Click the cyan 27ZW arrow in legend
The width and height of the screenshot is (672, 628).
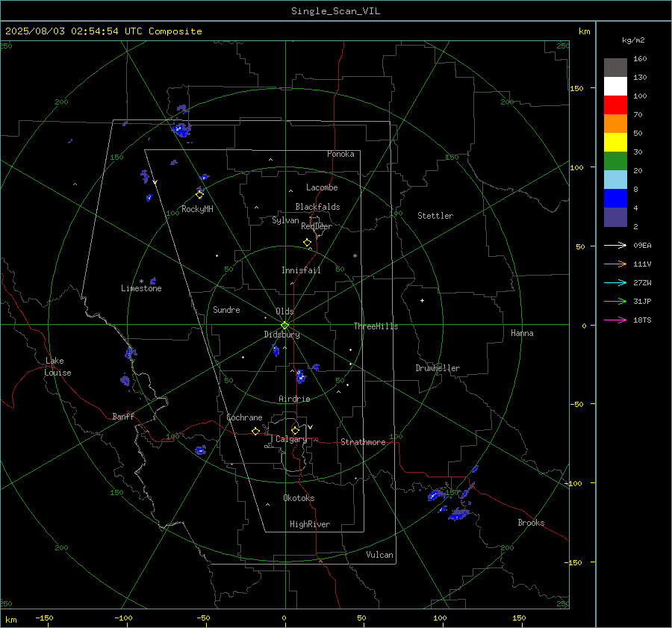tap(615, 282)
